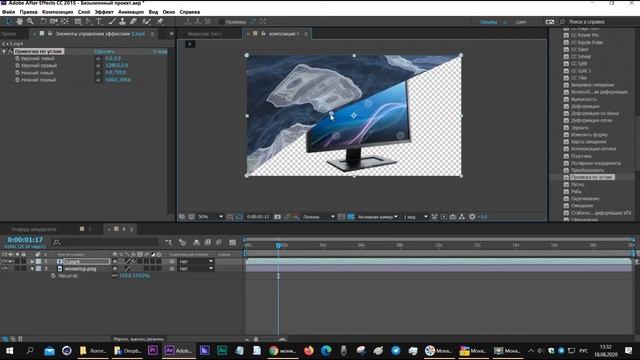Viewport: 640px width, 360px height.
Task: Select Привязка по углам in effects list
Action: tap(591, 177)
